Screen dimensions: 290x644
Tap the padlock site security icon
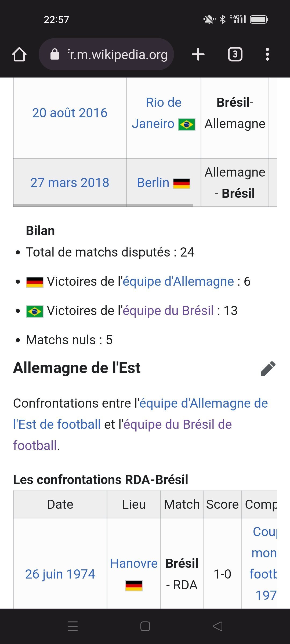click(55, 54)
